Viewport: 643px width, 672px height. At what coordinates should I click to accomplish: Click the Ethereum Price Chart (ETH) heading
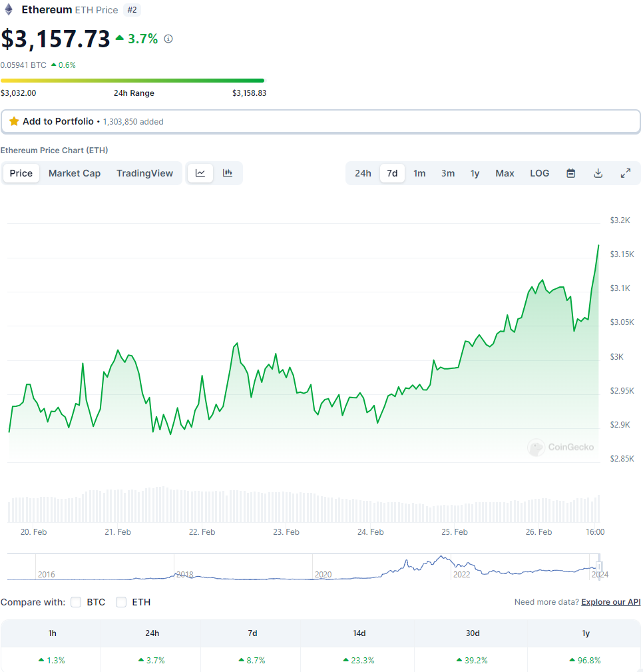(54, 151)
